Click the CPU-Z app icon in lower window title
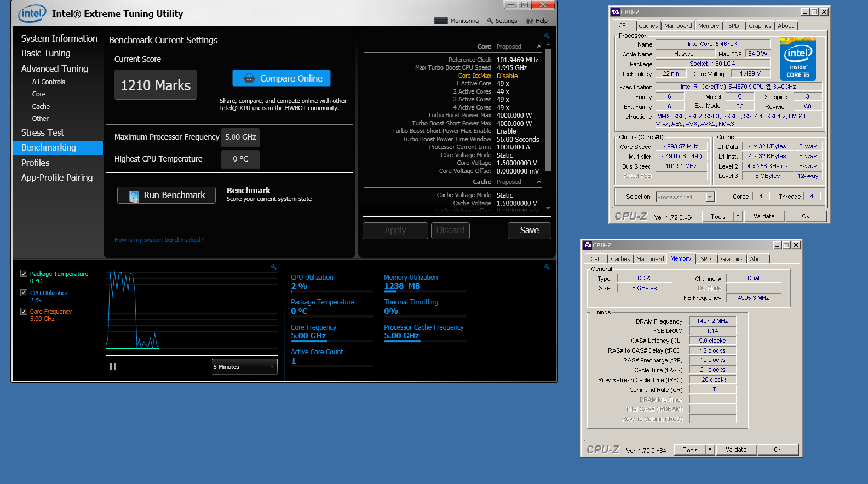868x484 pixels. point(588,245)
